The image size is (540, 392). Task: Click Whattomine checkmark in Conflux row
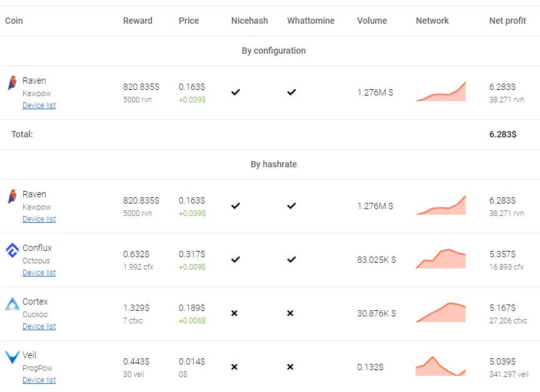[291, 259]
